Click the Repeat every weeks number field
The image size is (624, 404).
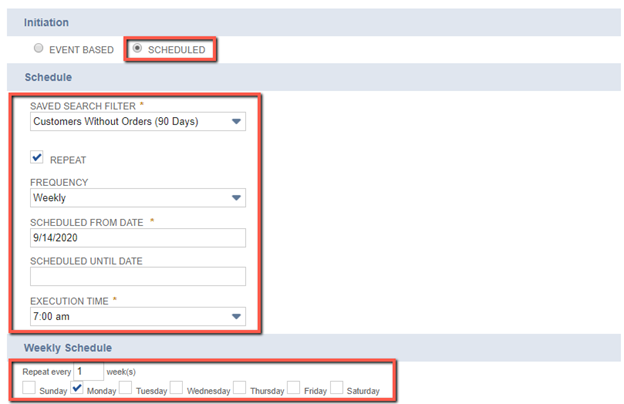pyautogui.click(x=88, y=371)
